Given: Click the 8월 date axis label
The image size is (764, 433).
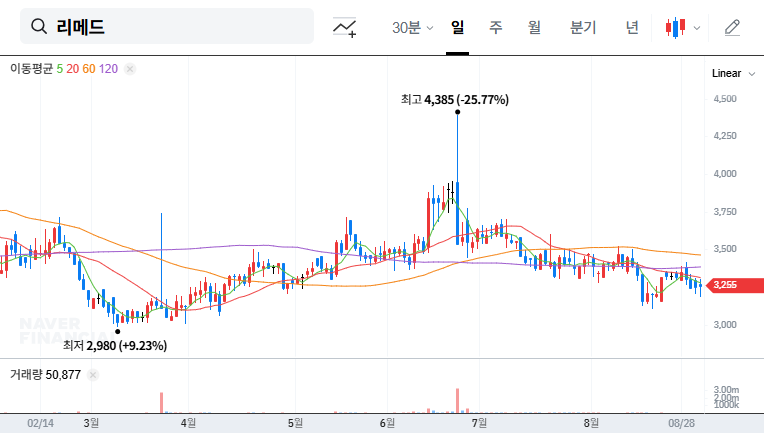Looking at the screenshot, I should [x=591, y=423].
